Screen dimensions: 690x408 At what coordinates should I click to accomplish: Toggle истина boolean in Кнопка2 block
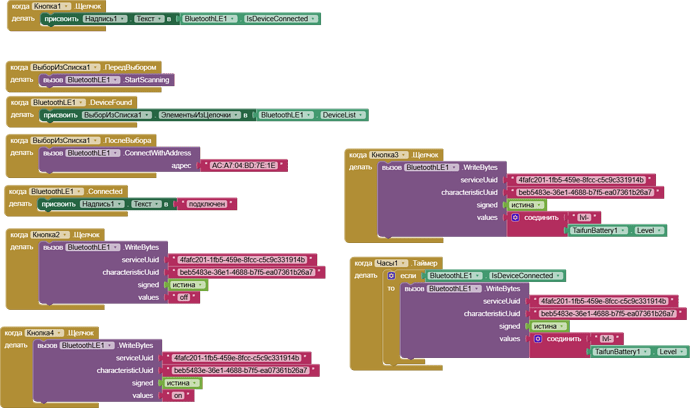[x=187, y=285]
